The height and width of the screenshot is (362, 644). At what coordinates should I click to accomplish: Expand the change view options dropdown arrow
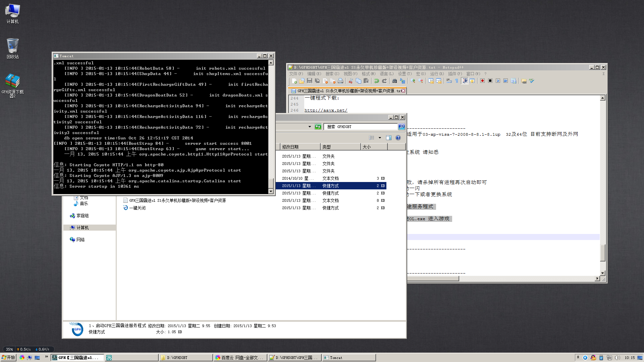tap(380, 138)
